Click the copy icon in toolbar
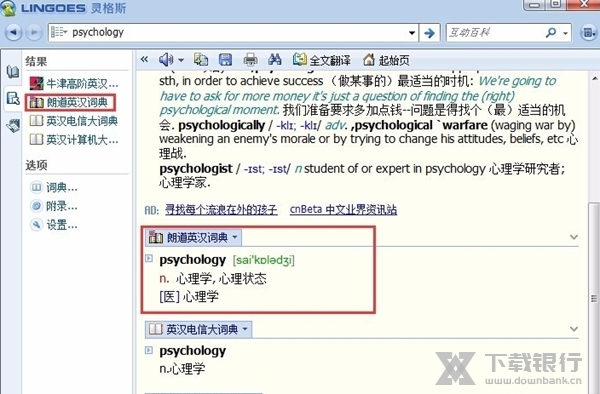Screen dimensions: 600x394 click(201, 59)
